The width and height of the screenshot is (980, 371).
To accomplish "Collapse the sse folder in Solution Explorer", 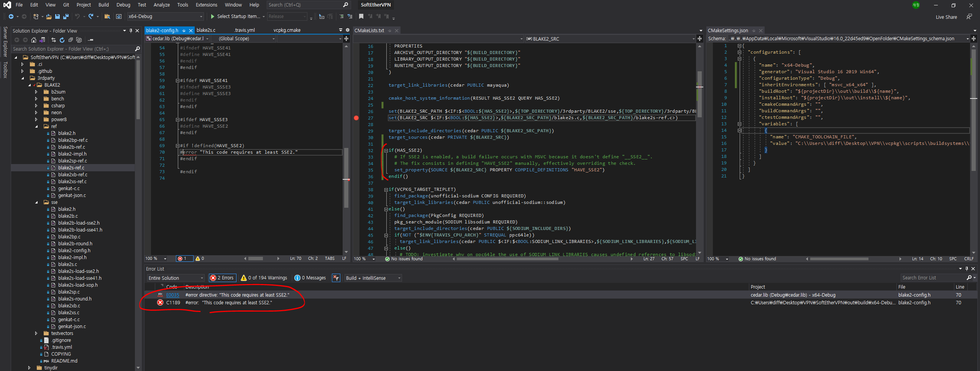I will [x=36, y=202].
